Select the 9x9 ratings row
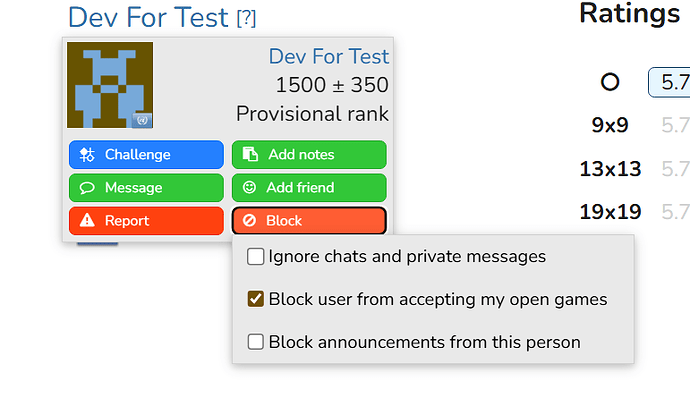 [634, 125]
